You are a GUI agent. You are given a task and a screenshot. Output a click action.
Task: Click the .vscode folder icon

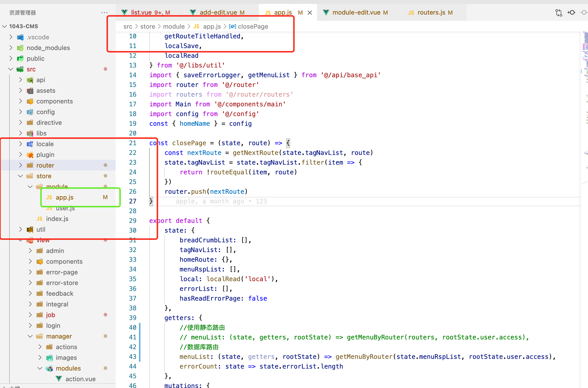pyautogui.click(x=20, y=37)
